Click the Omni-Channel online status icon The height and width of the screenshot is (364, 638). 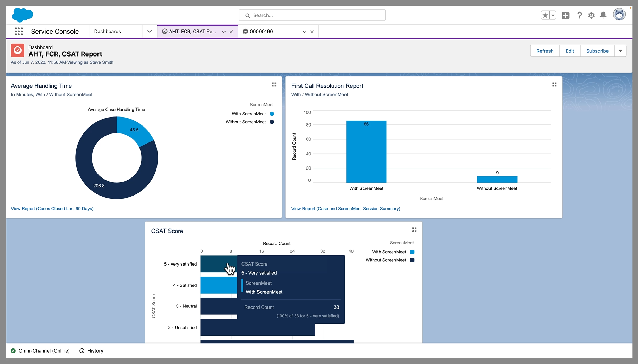(13, 351)
